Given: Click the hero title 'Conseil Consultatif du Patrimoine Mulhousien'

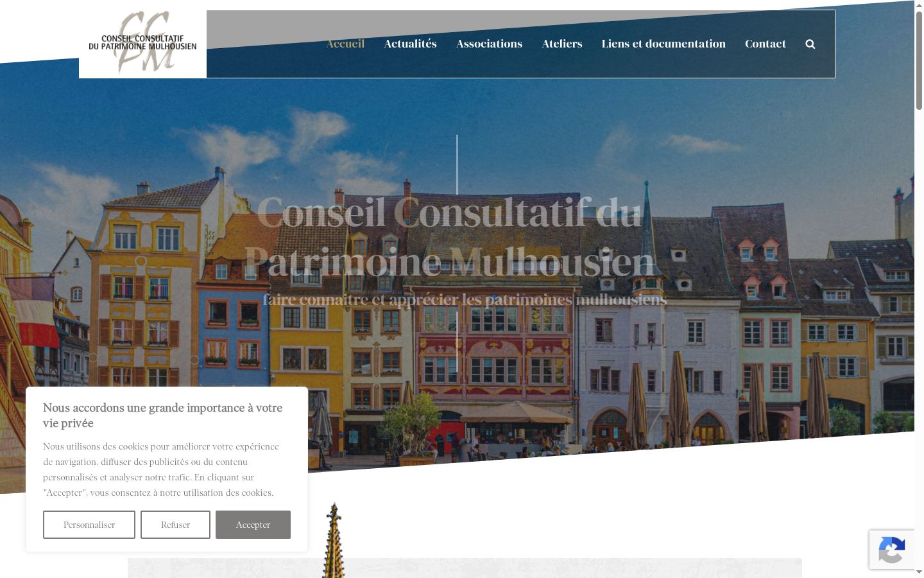Looking at the screenshot, I should 449,236.
